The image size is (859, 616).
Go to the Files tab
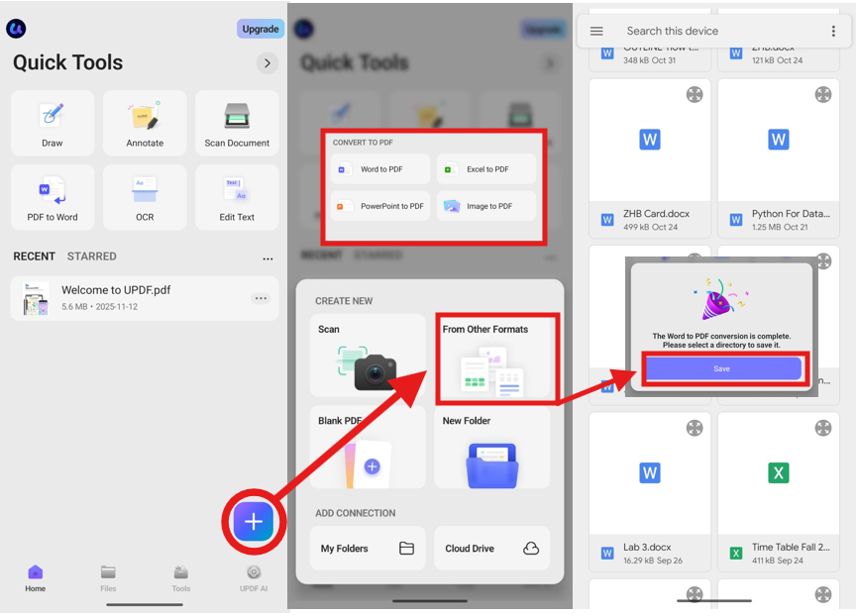click(108, 578)
